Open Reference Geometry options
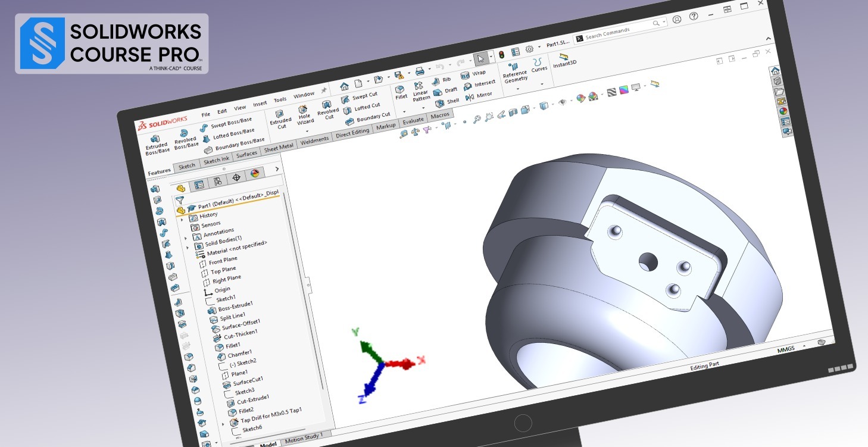This screenshot has width=868, height=447. click(x=514, y=73)
